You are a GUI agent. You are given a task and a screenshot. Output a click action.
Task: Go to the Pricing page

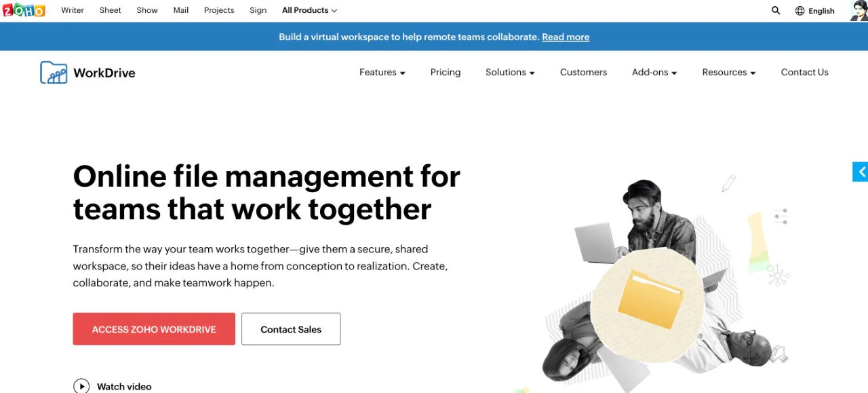[446, 72]
